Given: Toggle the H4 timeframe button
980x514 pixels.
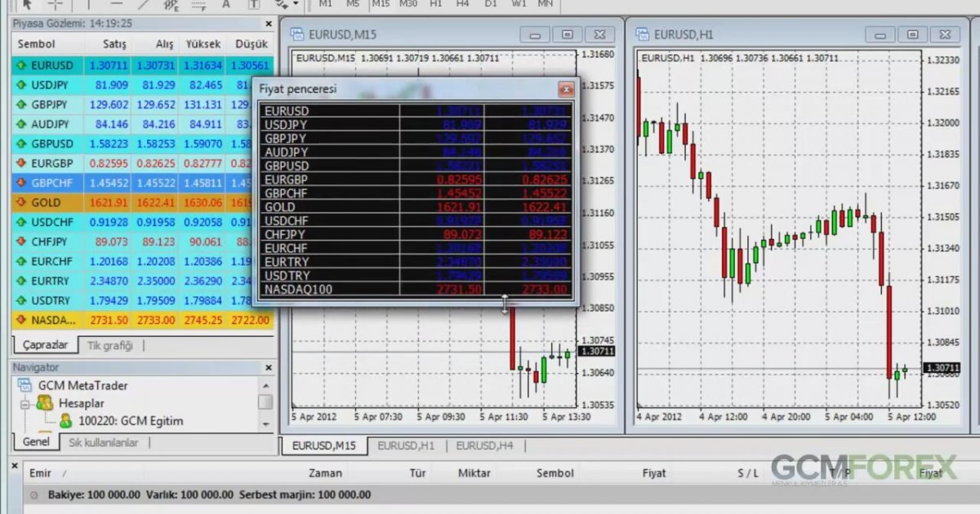Looking at the screenshot, I should pos(463,4).
